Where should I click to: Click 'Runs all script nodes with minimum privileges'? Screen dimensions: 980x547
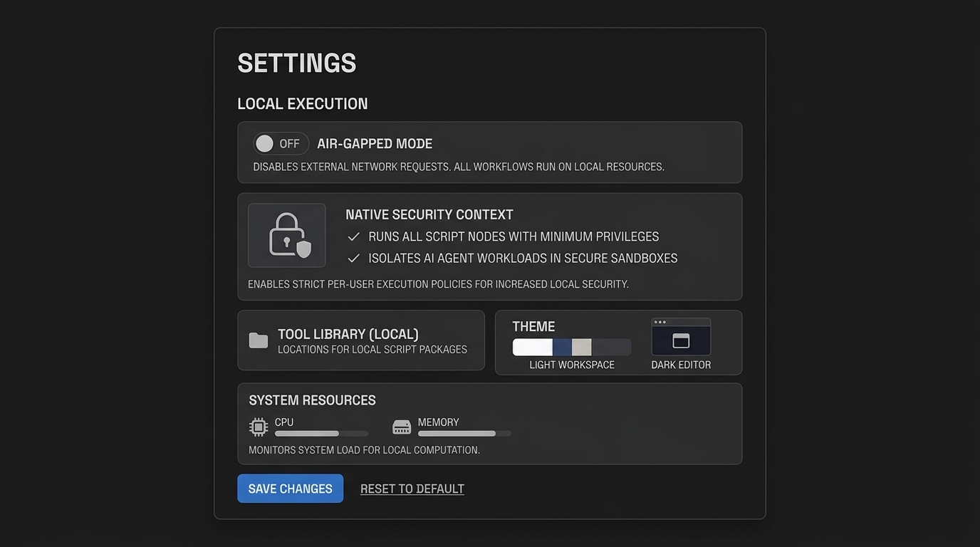tap(514, 236)
